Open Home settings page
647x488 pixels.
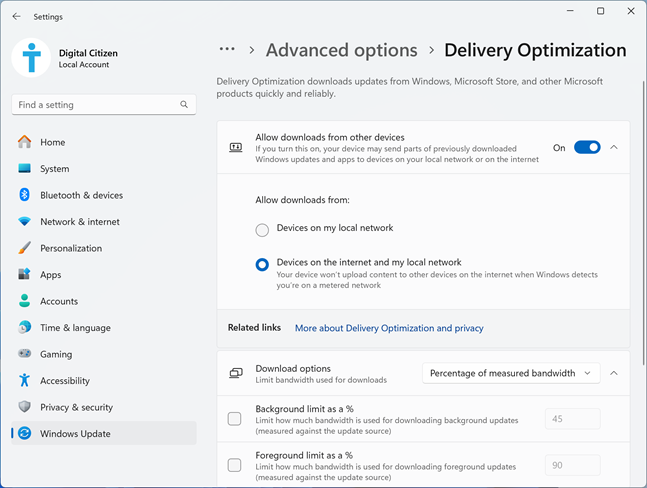tap(104, 142)
